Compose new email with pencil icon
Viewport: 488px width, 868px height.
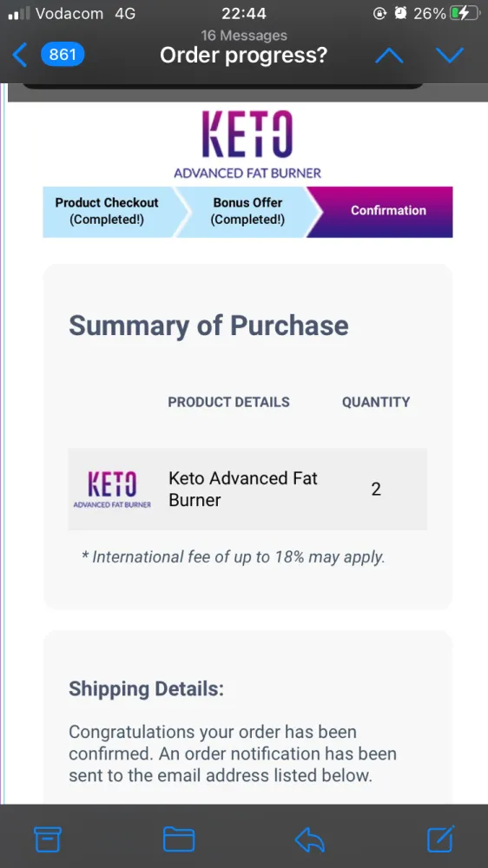click(441, 838)
